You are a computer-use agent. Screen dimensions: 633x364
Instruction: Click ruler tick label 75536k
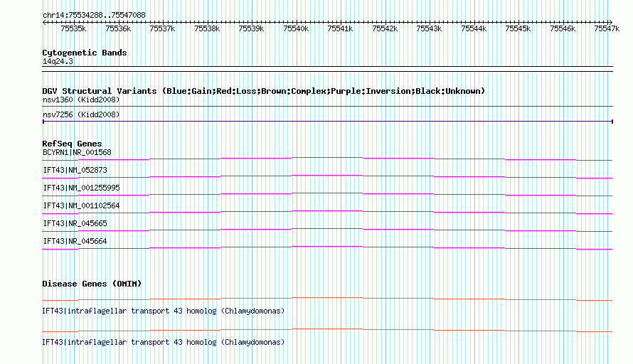(118, 28)
